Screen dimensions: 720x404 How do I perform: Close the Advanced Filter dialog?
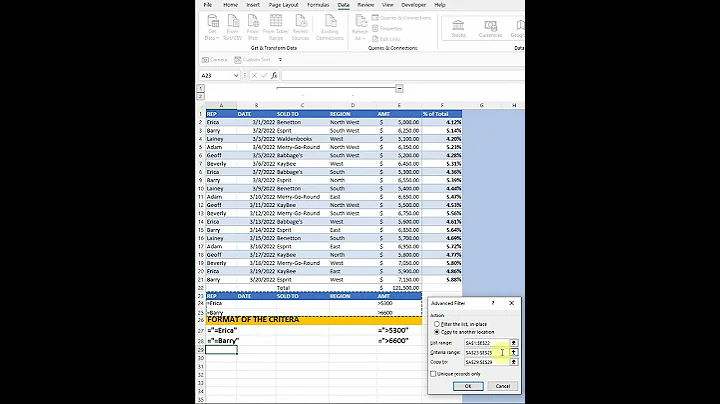pos(512,303)
